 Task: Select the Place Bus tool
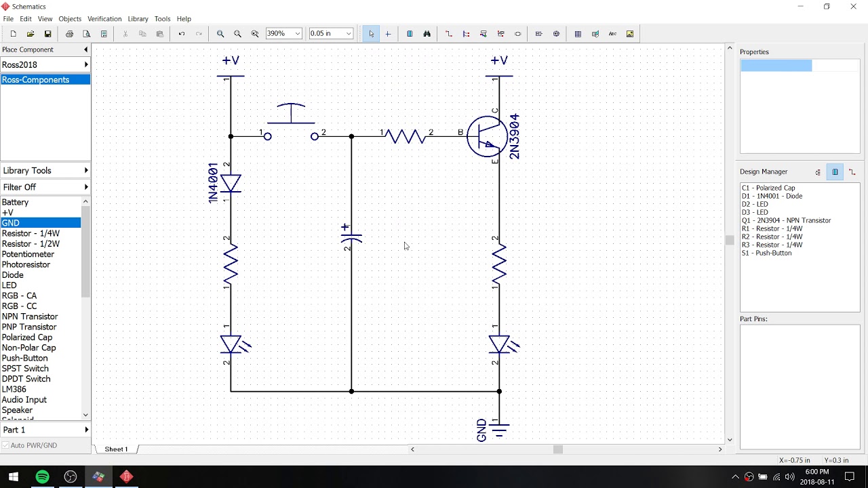tap(466, 34)
